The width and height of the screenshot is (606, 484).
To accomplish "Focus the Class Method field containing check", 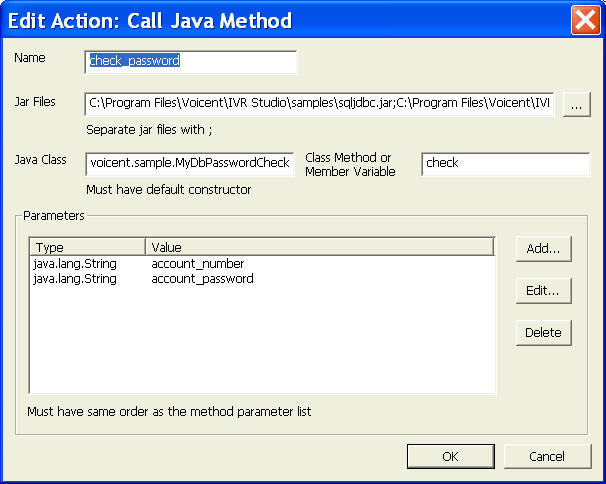I will (x=505, y=163).
